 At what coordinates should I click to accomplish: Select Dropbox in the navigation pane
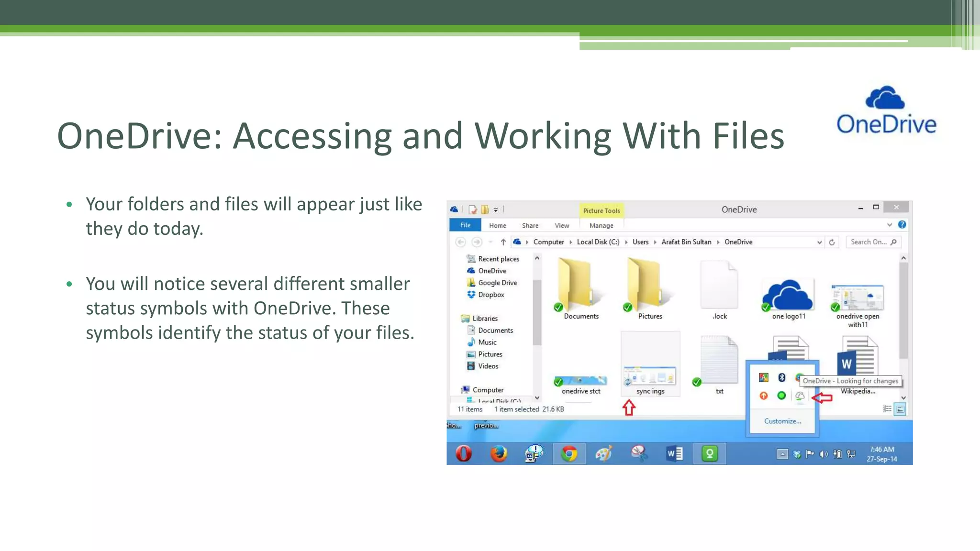[x=491, y=295]
